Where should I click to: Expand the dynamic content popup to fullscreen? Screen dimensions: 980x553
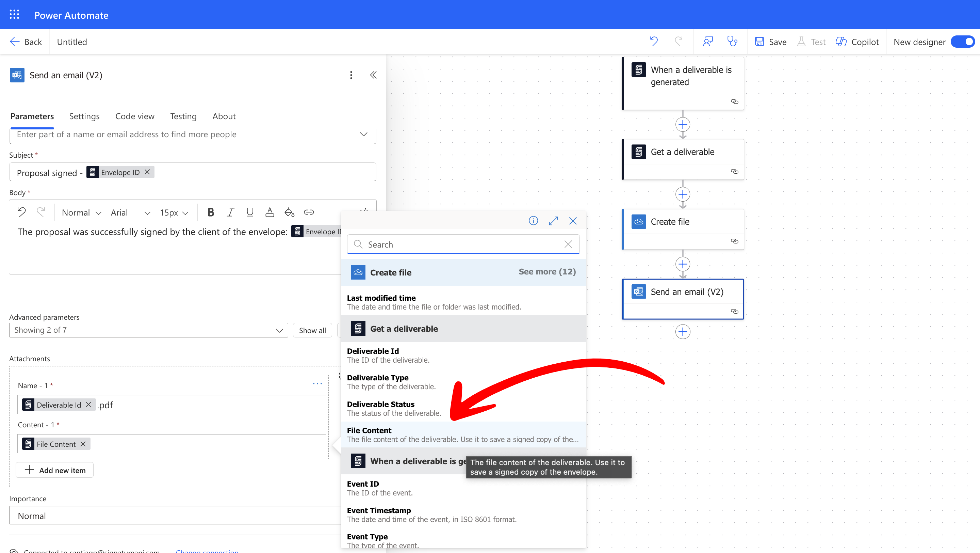pos(553,221)
